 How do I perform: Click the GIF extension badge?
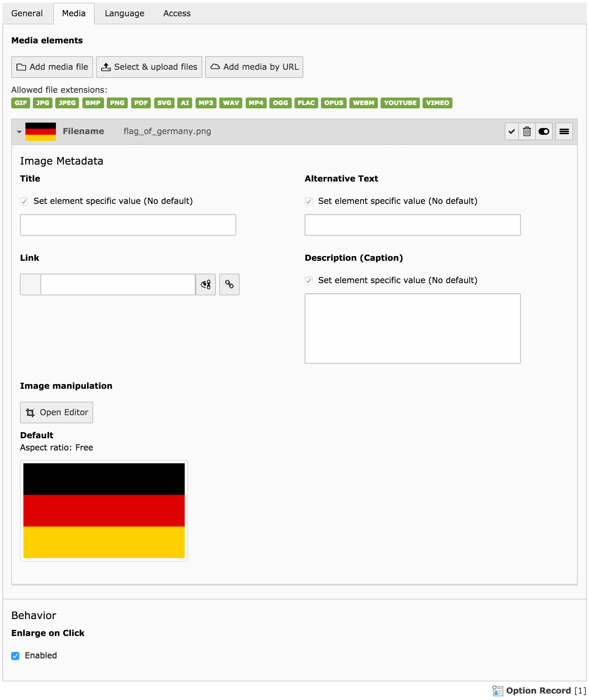tap(21, 103)
